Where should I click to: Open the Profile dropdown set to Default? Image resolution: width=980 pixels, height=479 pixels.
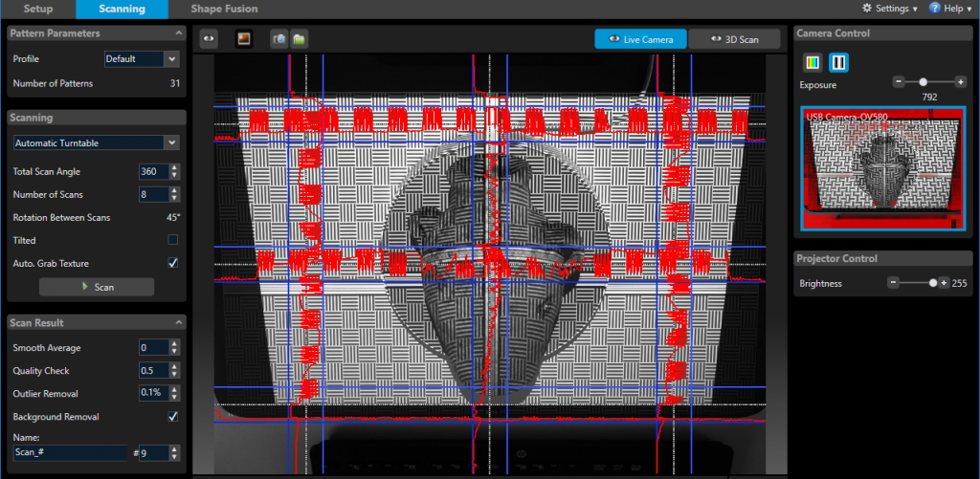(x=142, y=59)
